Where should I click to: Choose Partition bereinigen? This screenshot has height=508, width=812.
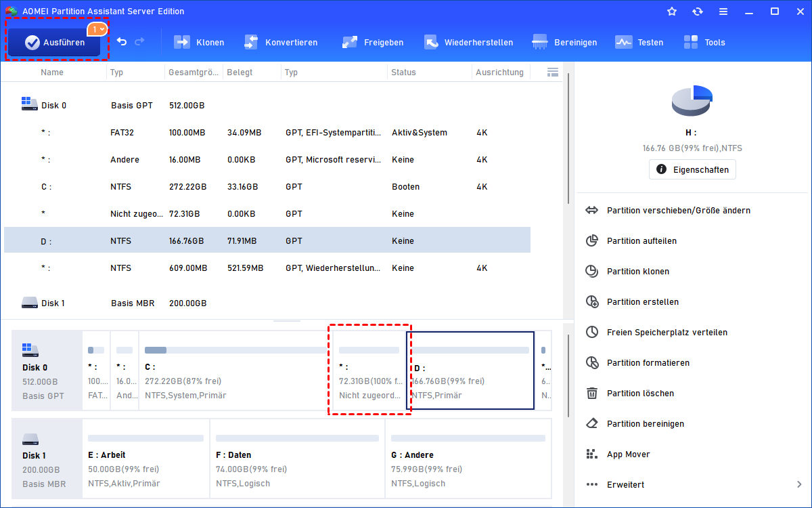[646, 424]
